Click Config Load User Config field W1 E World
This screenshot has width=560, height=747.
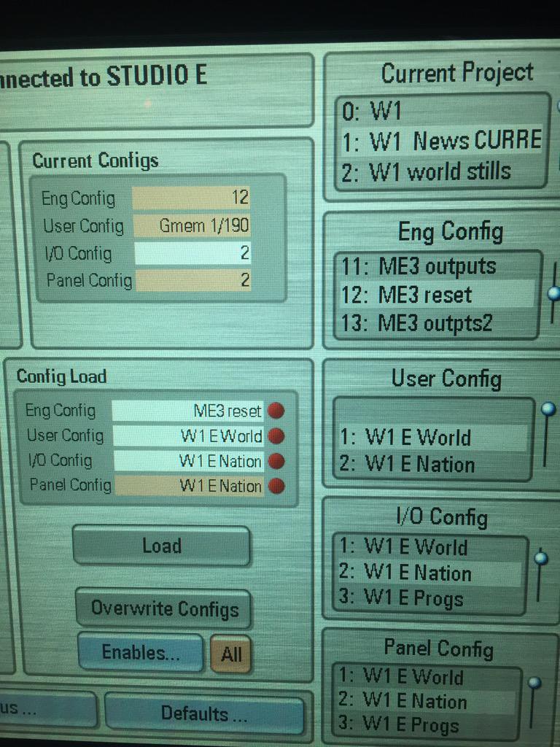(x=188, y=436)
